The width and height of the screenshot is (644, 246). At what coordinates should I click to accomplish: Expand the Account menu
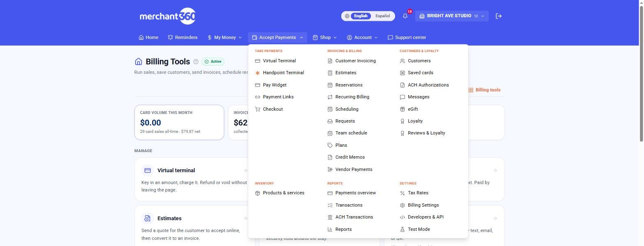point(362,37)
